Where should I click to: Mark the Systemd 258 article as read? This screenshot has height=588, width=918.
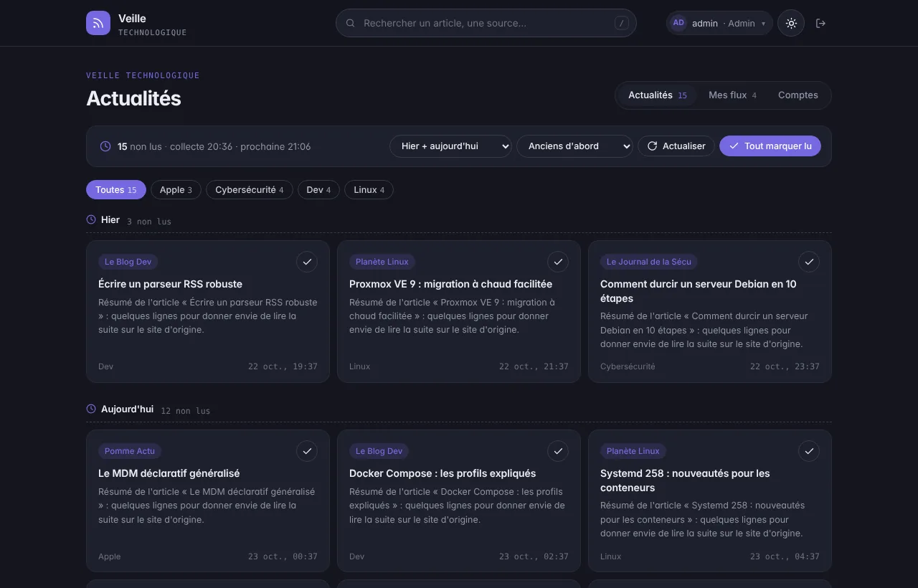tap(809, 451)
